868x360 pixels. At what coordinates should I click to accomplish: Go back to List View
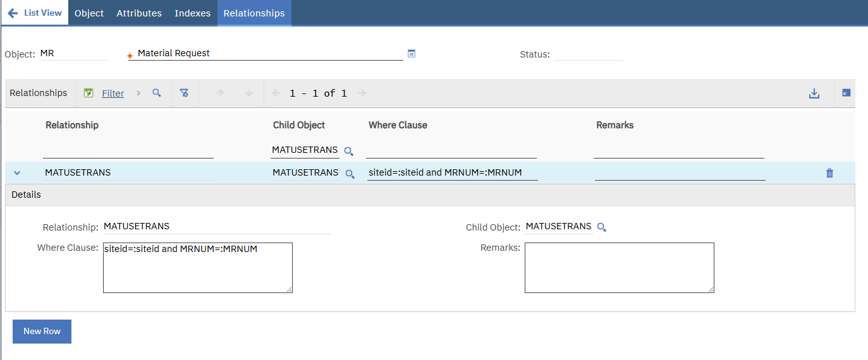(x=35, y=13)
